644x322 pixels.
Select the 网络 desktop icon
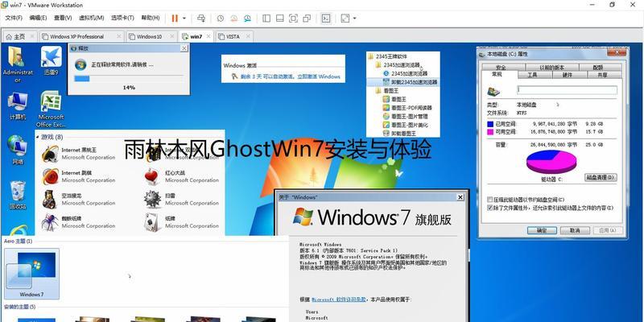click(18, 150)
